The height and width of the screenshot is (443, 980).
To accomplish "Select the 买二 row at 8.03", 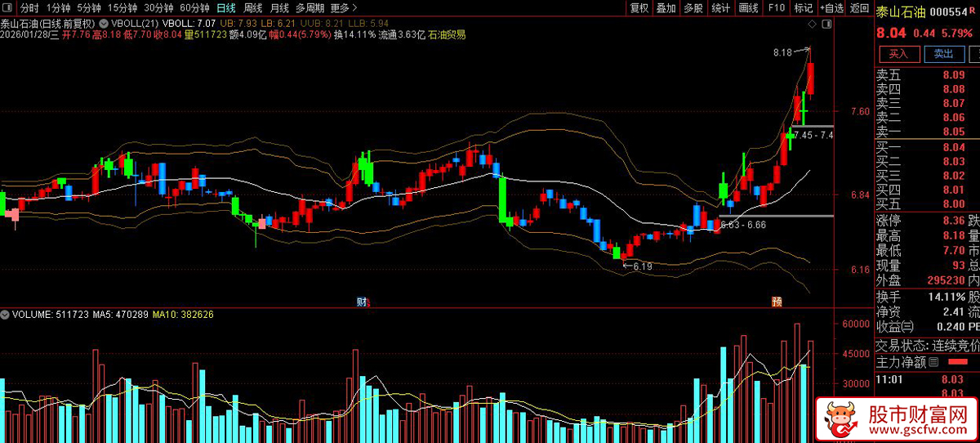I will (927, 162).
